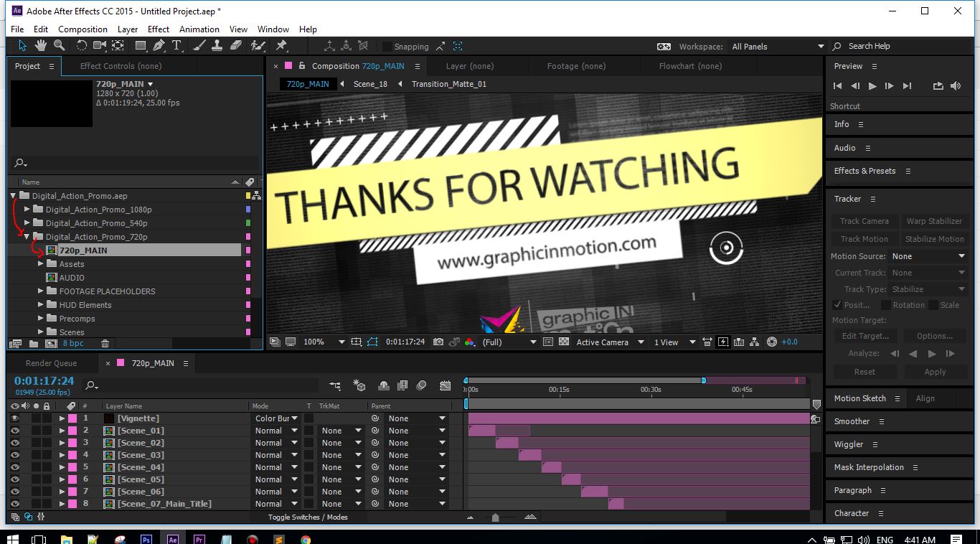
Task: Expand the Digital_Action_Promo_540p folder
Action: pyautogui.click(x=27, y=223)
